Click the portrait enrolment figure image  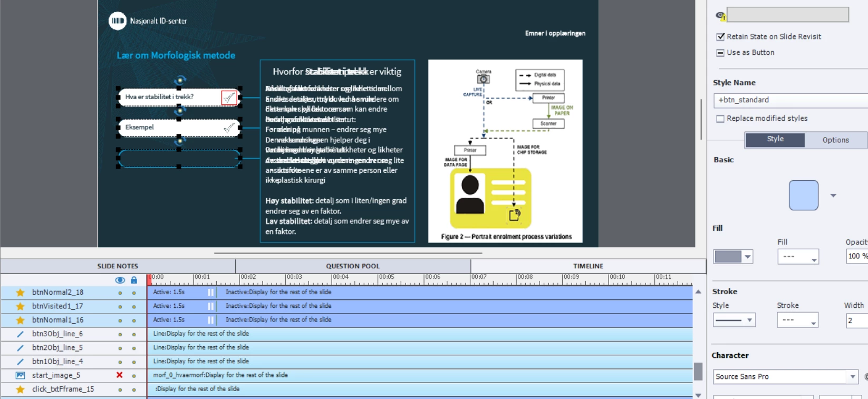point(505,151)
